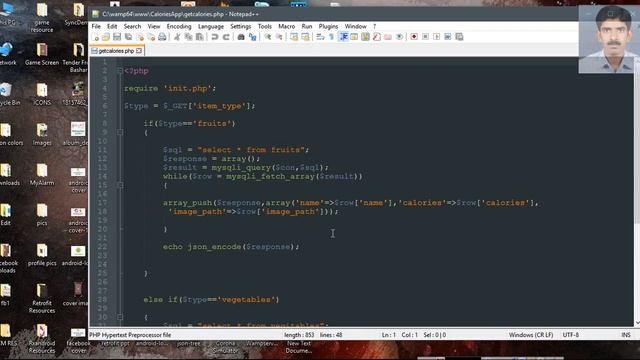Click Run a Macro Multiple Times icon
The image size is (640, 360).
click(448, 37)
